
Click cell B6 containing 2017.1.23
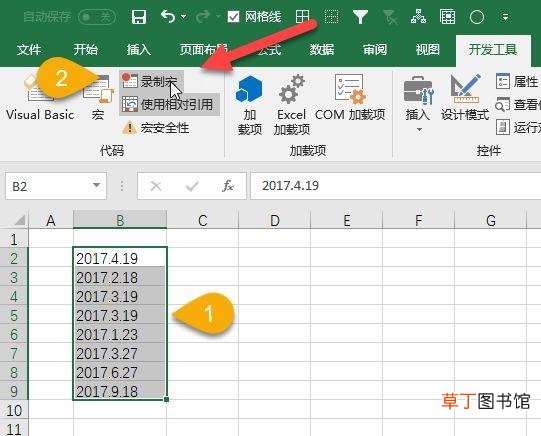[120, 334]
